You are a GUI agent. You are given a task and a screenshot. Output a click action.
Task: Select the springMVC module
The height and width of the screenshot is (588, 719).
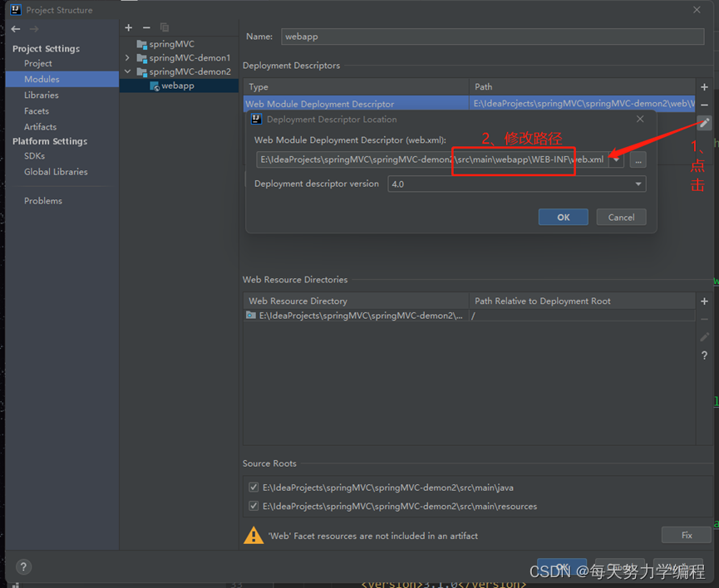(171, 44)
